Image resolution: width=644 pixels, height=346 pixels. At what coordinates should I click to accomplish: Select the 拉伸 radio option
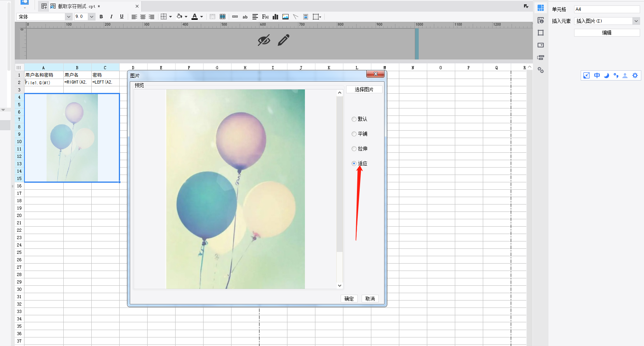pyautogui.click(x=354, y=149)
